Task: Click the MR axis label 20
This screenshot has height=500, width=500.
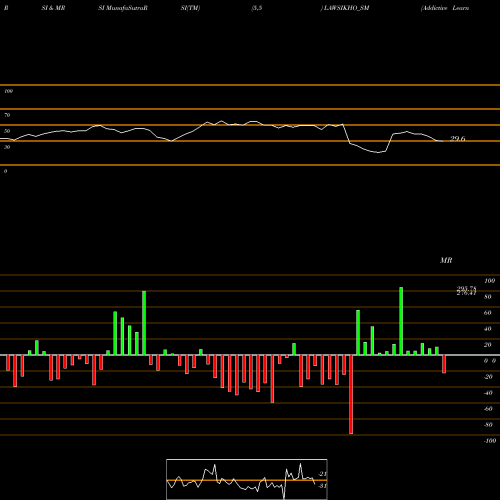Action: [488, 345]
